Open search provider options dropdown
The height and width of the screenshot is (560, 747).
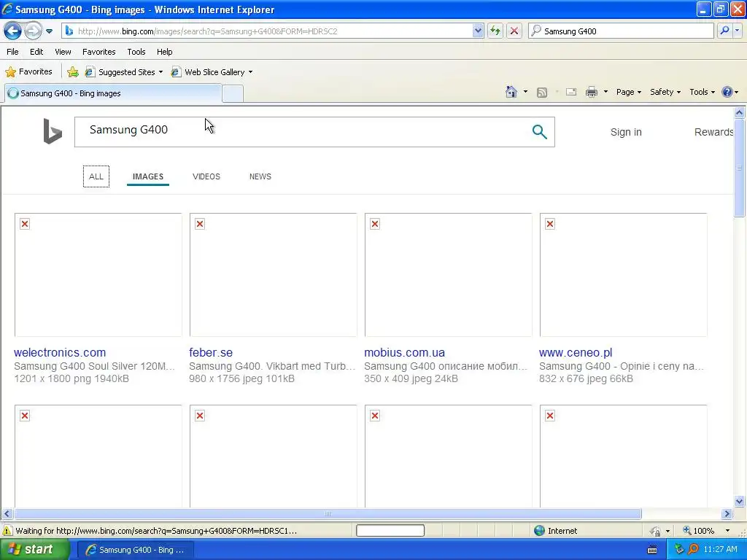tap(738, 31)
